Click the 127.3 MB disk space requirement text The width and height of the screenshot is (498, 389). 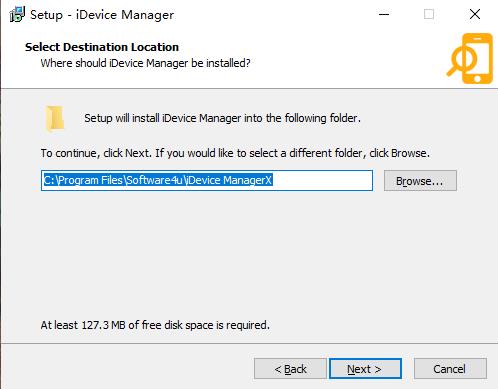point(155,325)
